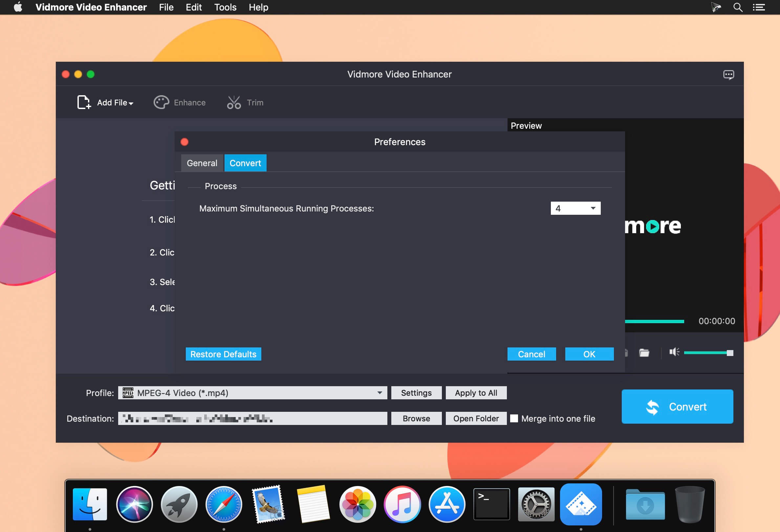Launch Vidmore Video Enhancer from the Dock
The height and width of the screenshot is (532, 780).
pyautogui.click(x=581, y=504)
